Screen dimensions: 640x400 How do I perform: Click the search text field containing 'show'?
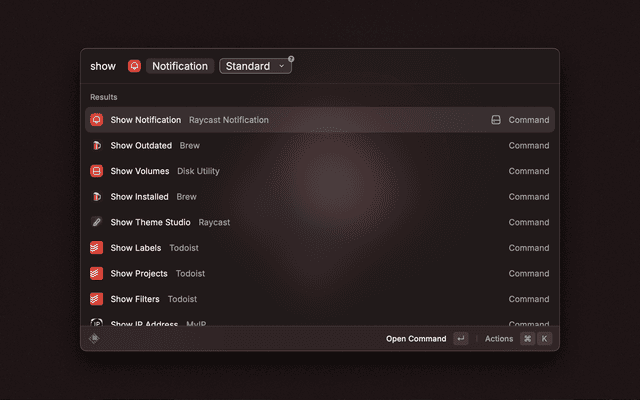103,66
